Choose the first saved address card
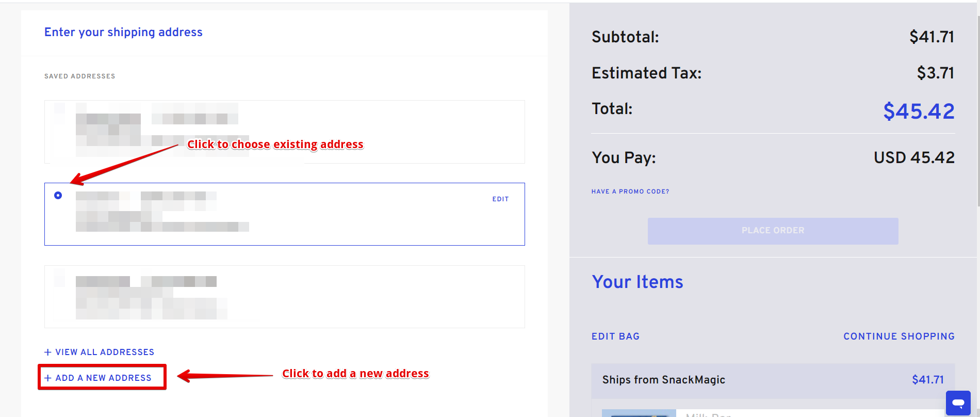This screenshot has height=417, width=980. (x=285, y=132)
